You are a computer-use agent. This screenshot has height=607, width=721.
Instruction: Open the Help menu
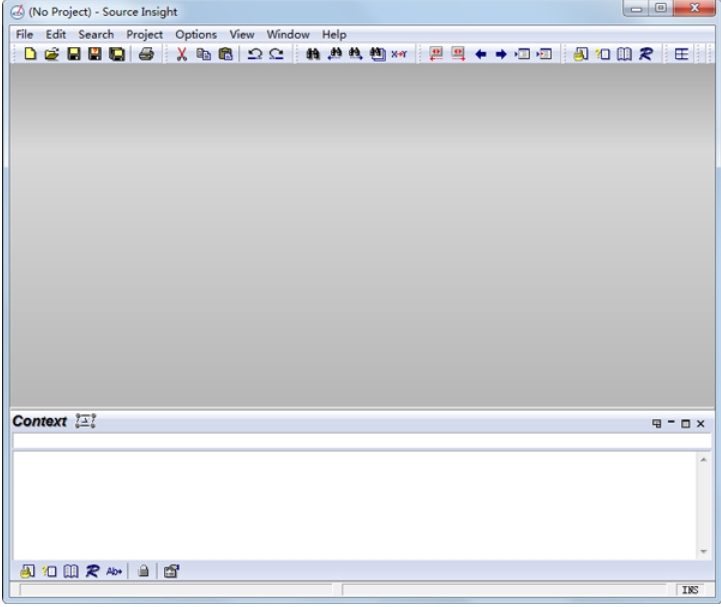(334, 34)
